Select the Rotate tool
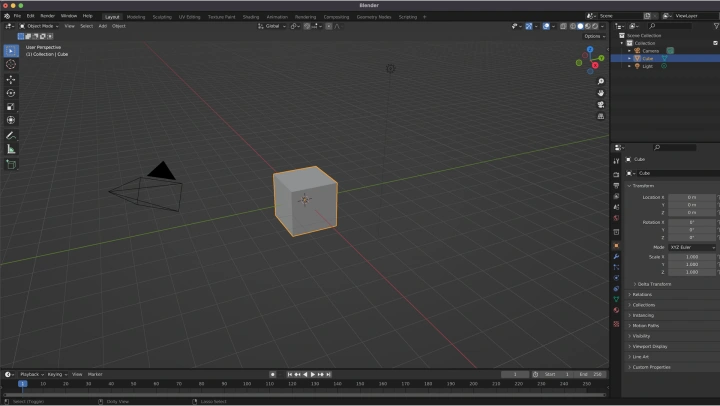 tap(11, 93)
